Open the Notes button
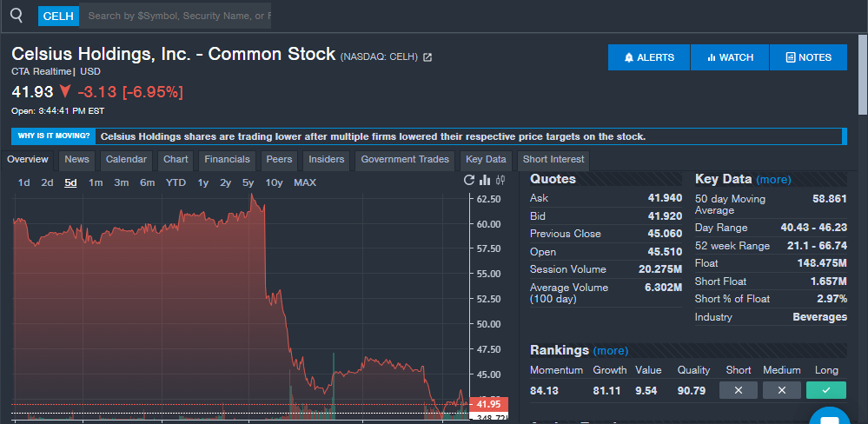 [808, 57]
